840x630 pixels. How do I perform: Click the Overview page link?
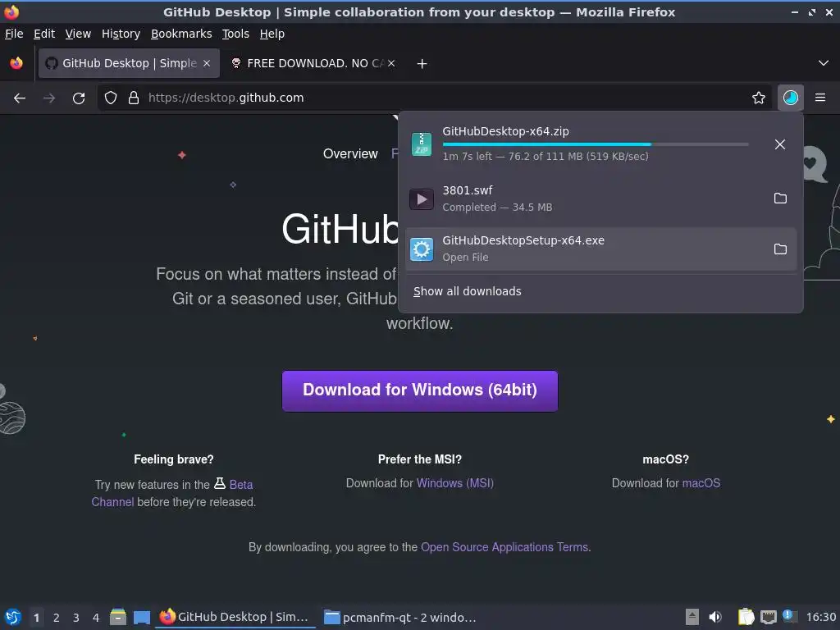coord(350,153)
